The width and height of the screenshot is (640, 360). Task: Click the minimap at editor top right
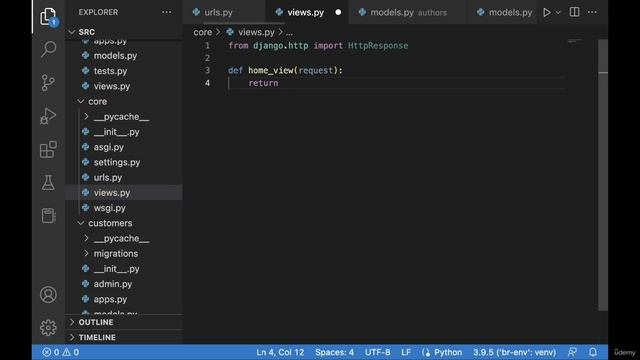tap(575, 41)
